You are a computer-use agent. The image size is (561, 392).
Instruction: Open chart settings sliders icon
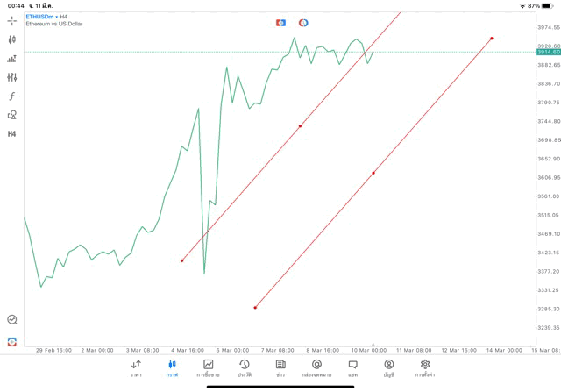(x=12, y=77)
